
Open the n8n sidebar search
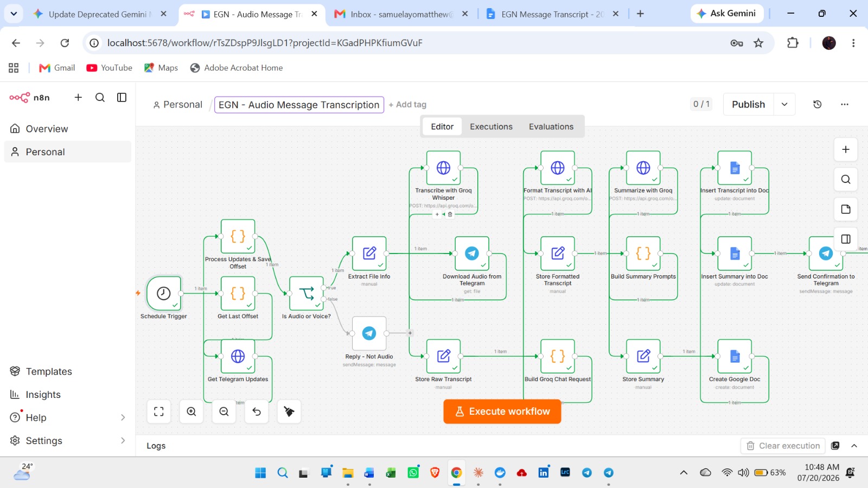click(x=100, y=97)
